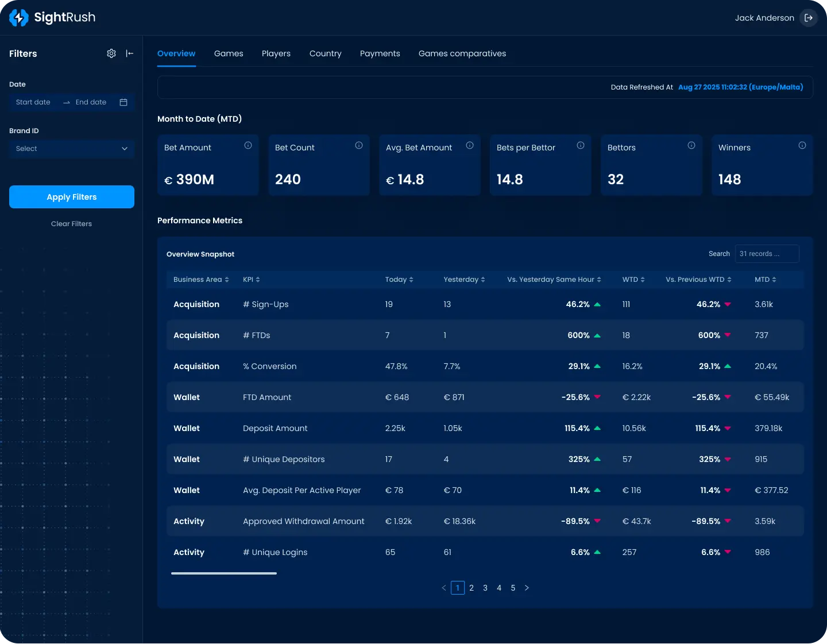Click the logout icon beside Jack Anderson

pos(809,18)
